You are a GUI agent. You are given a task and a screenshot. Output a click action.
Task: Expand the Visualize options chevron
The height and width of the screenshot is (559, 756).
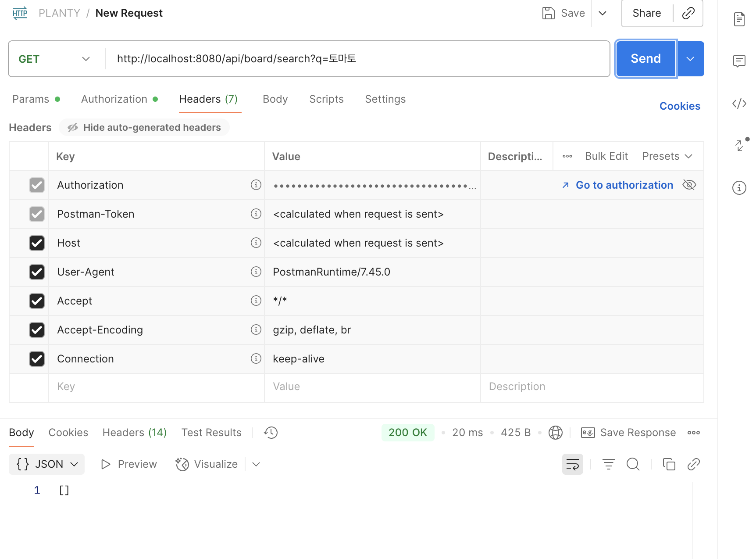click(256, 464)
